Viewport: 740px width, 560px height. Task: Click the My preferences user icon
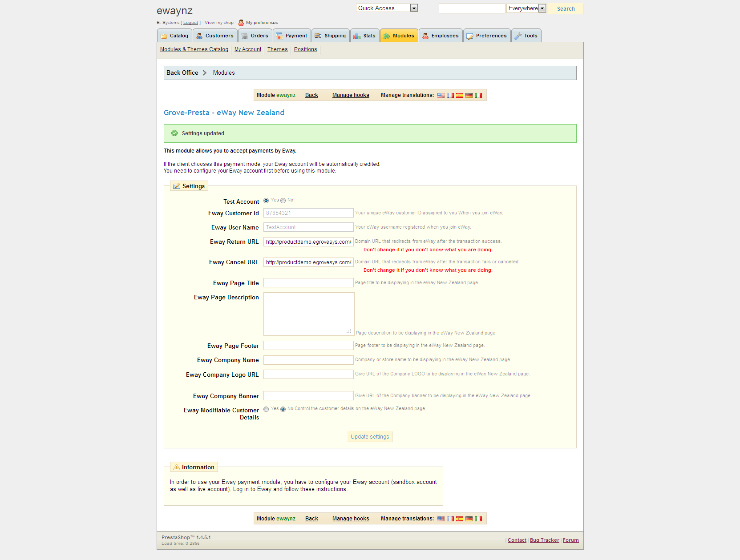[241, 22]
